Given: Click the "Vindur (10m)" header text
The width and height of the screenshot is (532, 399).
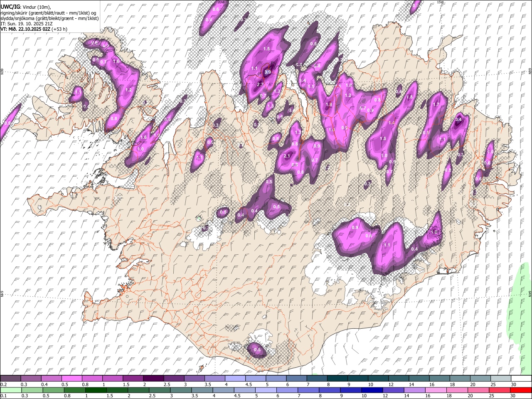Looking at the screenshot, I should [37, 7].
